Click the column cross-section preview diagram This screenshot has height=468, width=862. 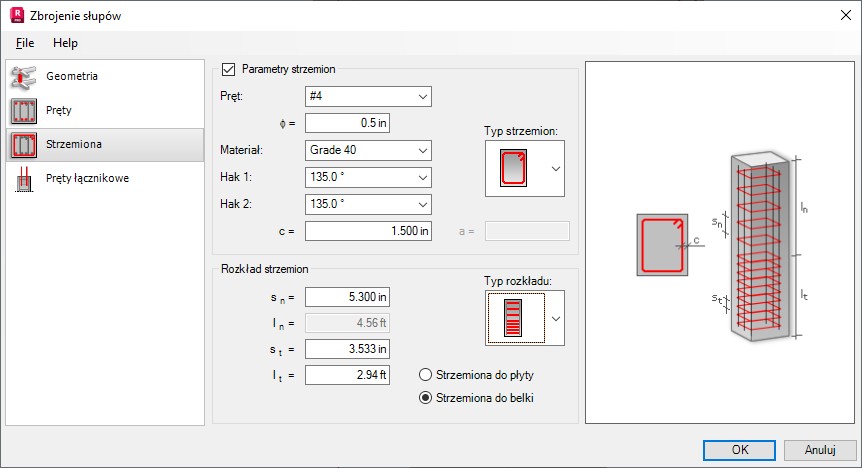(662, 245)
